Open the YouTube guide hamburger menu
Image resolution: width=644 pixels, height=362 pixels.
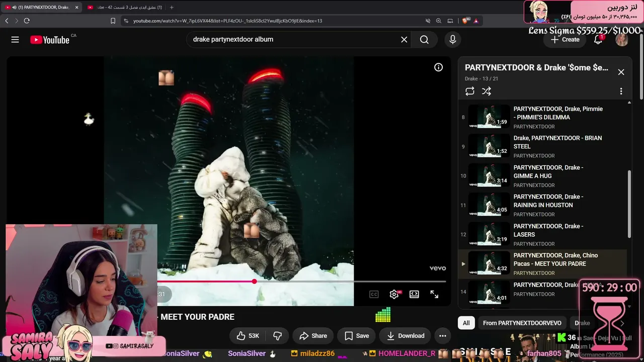click(x=15, y=40)
